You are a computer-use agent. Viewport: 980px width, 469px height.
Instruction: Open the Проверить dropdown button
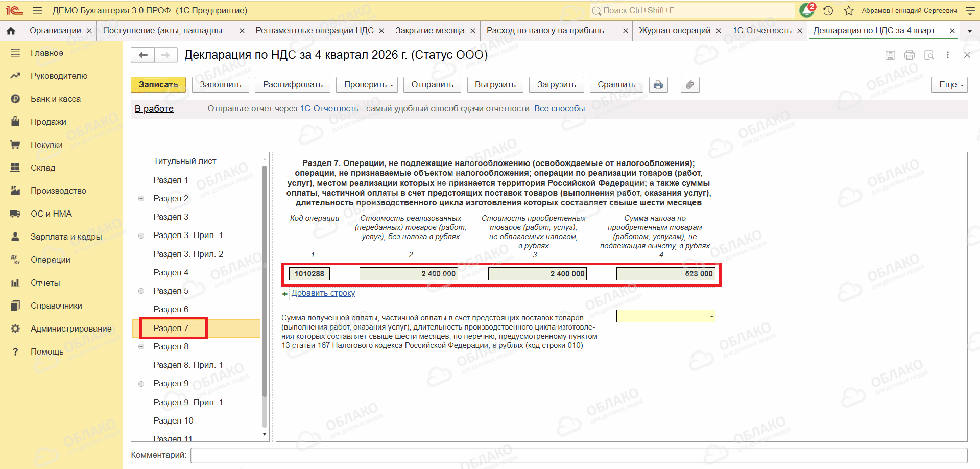[x=368, y=85]
